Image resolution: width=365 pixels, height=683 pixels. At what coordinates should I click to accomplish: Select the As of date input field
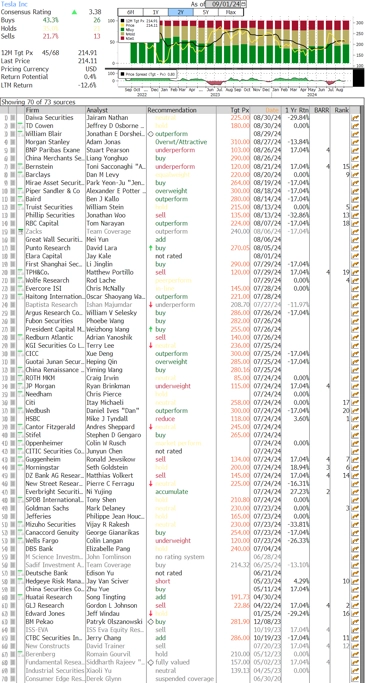(223, 4)
